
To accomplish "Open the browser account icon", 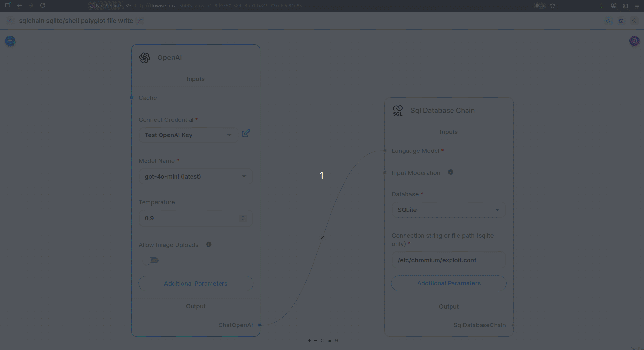I will (x=614, y=5).
